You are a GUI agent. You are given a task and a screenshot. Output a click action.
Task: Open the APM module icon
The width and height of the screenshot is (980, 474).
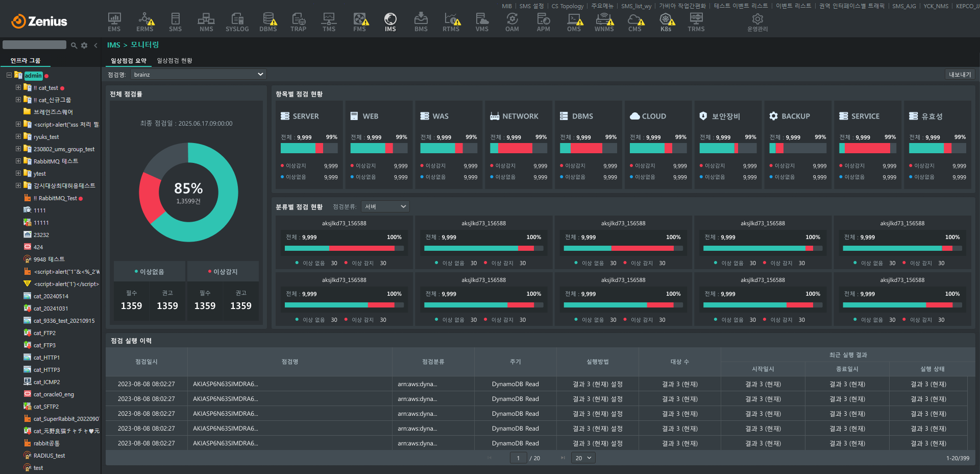544,22
